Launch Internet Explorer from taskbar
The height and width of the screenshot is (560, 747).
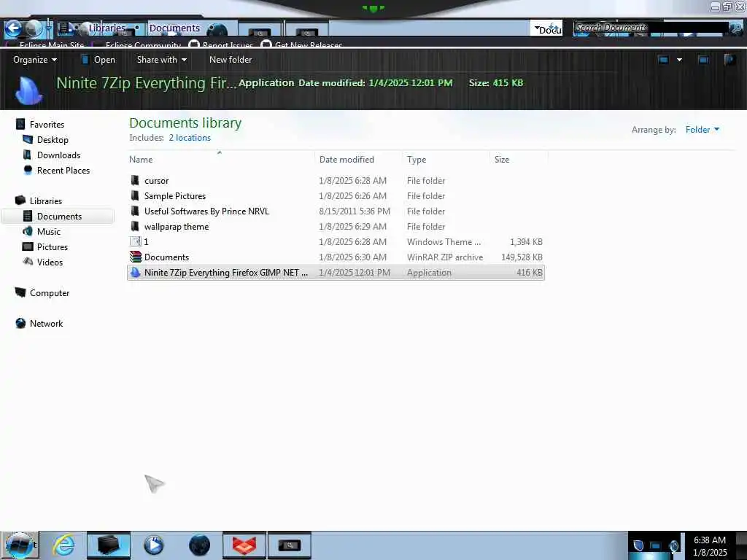(x=63, y=545)
